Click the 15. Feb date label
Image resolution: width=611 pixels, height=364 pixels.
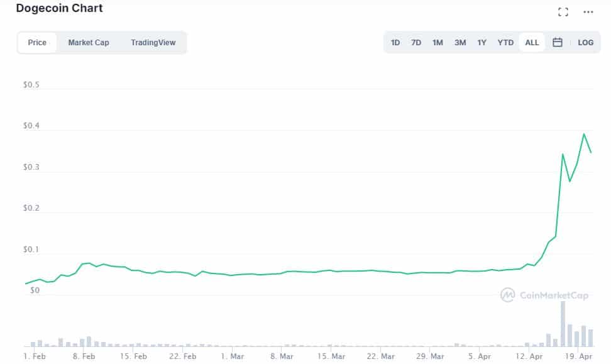133,356
